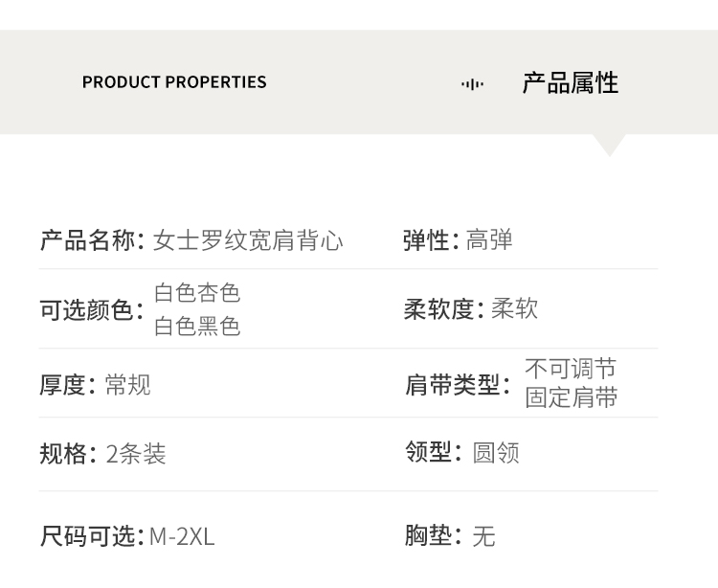Click the 产品属性 title text
Image resolution: width=718 pixels, height=588 pixels.
[x=571, y=83]
